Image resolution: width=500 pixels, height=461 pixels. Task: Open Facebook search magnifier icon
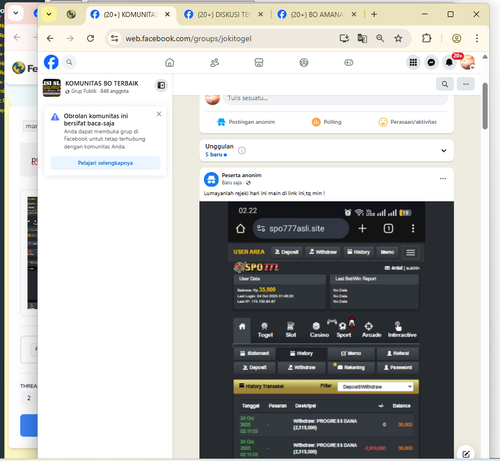[x=69, y=62]
